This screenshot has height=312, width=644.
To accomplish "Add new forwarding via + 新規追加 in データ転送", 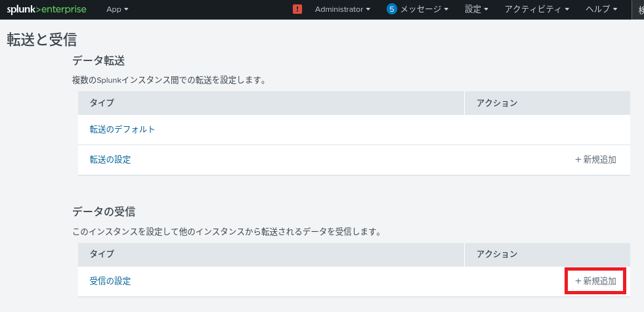I will pyautogui.click(x=595, y=160).
